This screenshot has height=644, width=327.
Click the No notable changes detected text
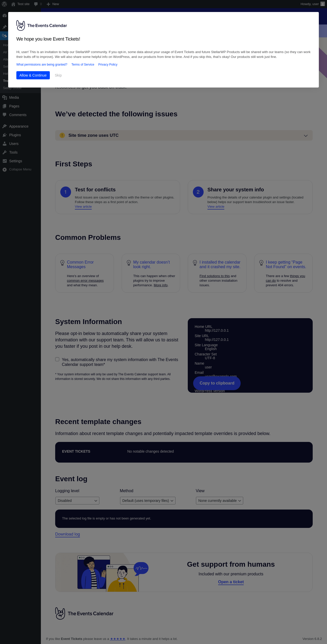(x=150, y=451)
